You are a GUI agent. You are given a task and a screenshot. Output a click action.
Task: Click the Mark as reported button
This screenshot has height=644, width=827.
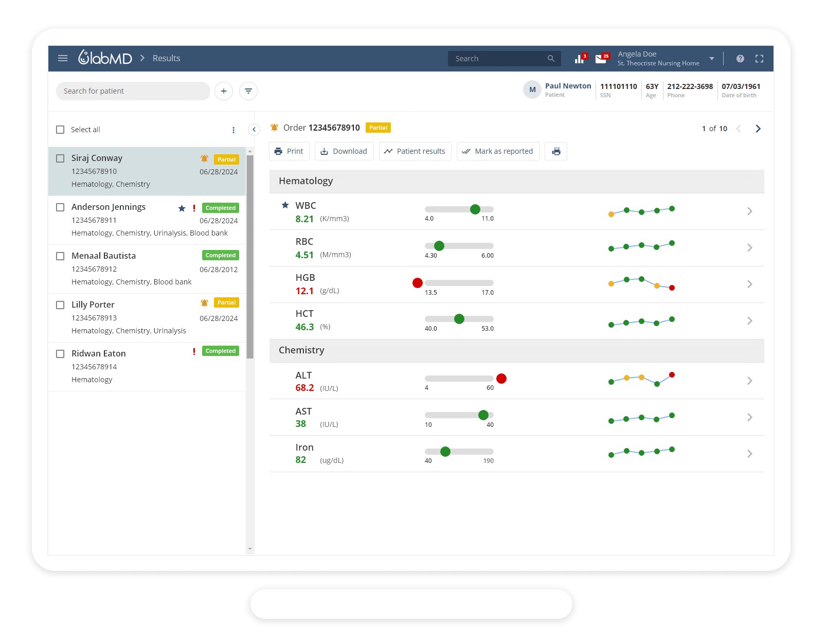click(497, 151)
